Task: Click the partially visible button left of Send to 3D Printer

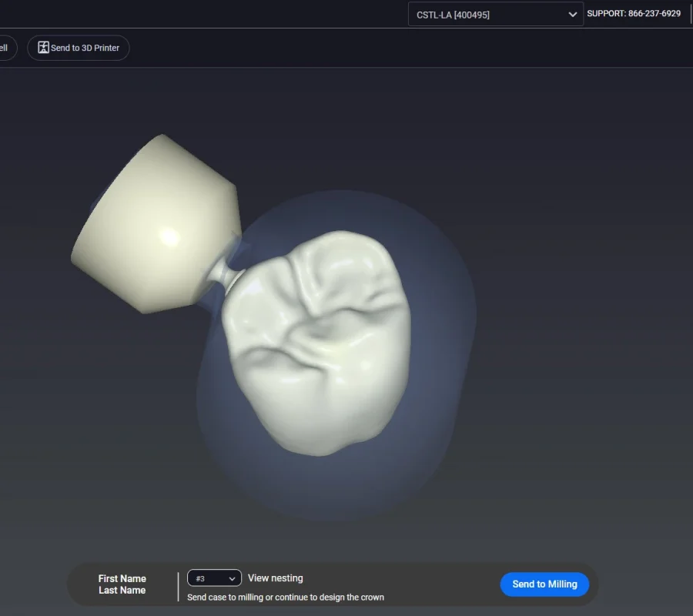Action: pos(6,48)
